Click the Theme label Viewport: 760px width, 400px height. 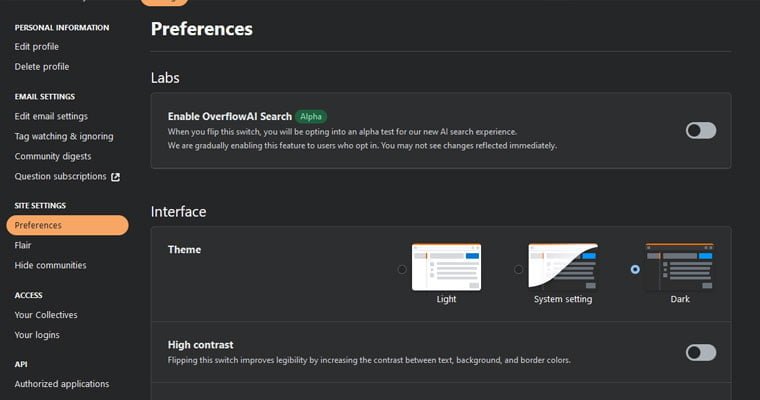coord(184,250)
